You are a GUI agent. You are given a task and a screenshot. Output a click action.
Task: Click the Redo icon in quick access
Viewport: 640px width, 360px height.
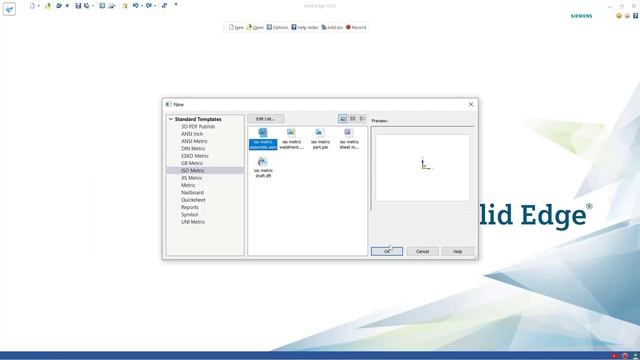coord(149,6)
